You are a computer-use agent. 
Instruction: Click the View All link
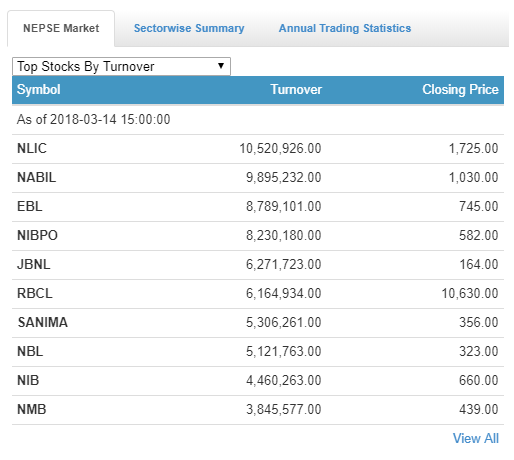476,438
